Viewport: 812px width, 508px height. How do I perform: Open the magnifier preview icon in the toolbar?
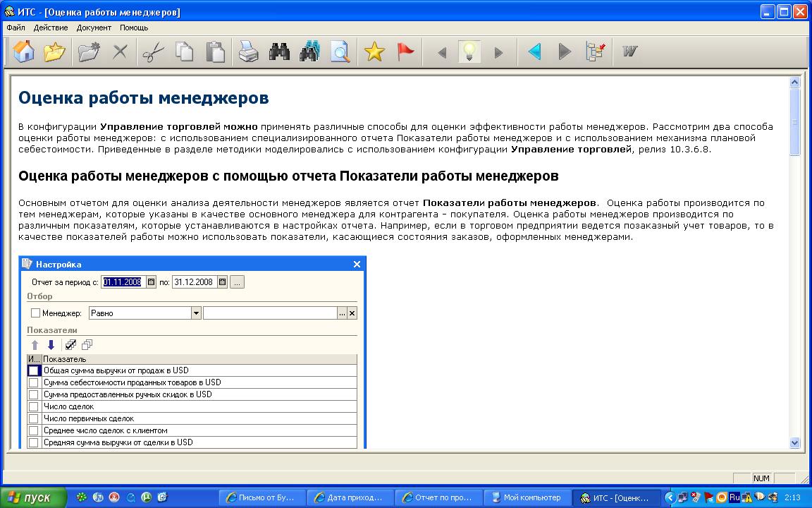[340, 52]
